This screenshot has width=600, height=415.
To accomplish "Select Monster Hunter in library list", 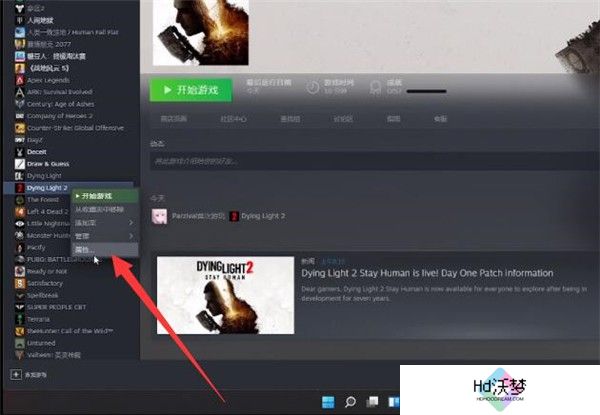I will coord(49,236).
